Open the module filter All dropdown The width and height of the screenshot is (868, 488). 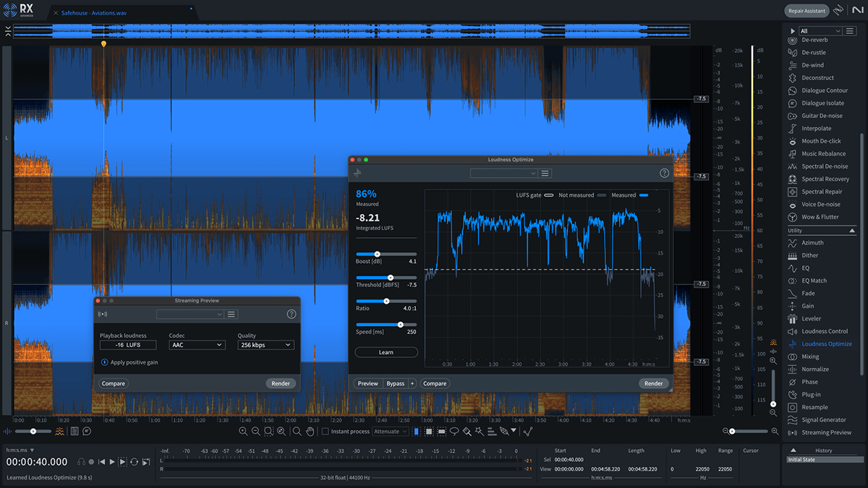point(820,31)
